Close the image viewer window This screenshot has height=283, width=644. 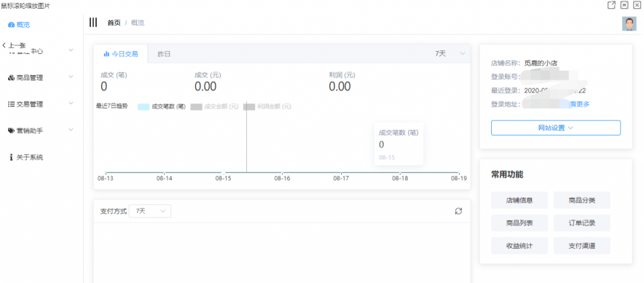point(637,5)
